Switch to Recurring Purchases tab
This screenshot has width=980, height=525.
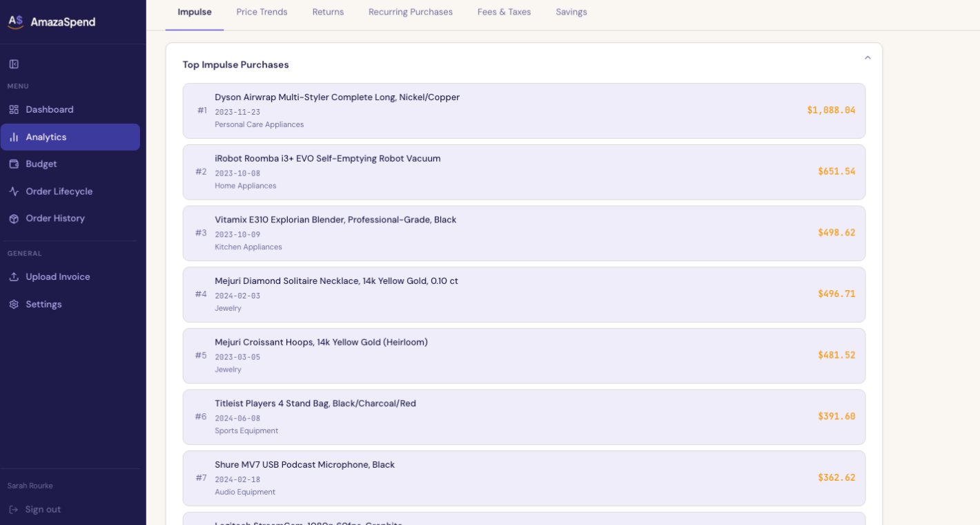tap(411, 12)
